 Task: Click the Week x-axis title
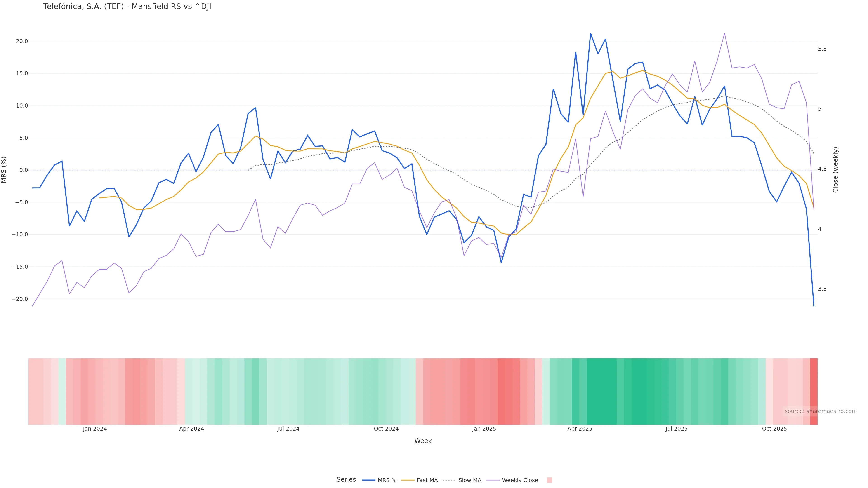coord(422,441)
